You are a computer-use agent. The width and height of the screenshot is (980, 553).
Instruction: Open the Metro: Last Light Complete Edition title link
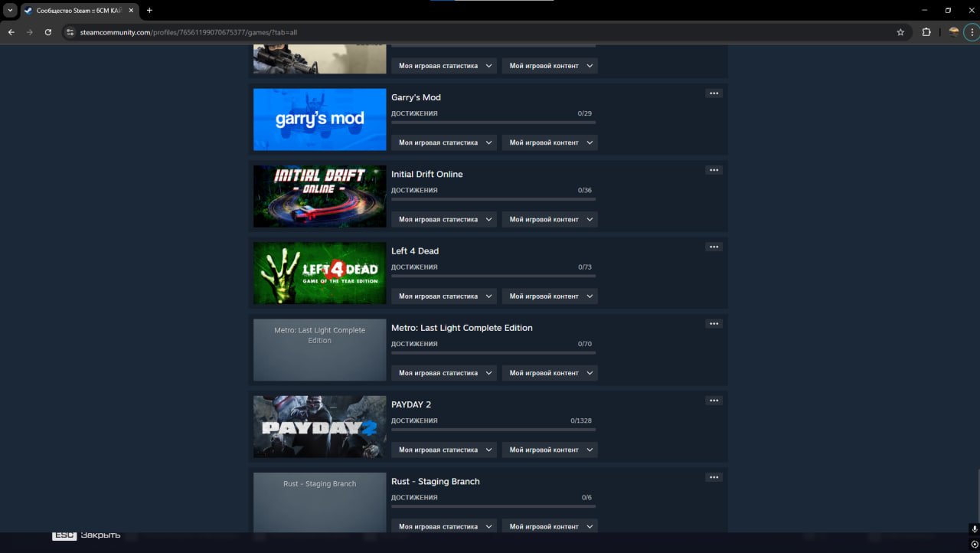462,328
